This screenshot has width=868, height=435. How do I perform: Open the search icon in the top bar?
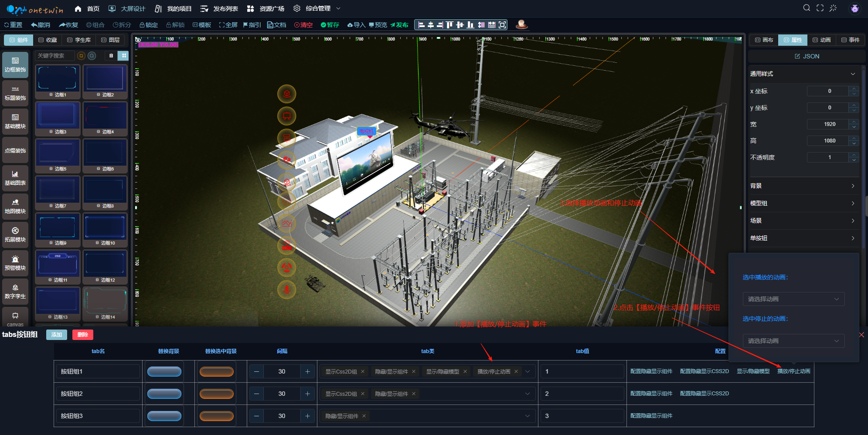(x=807, y=8)
